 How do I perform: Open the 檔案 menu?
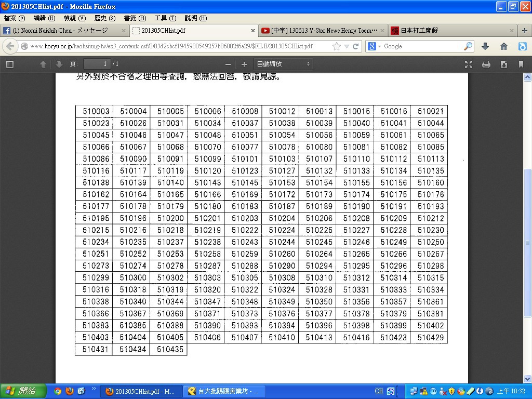click(15, 18)
